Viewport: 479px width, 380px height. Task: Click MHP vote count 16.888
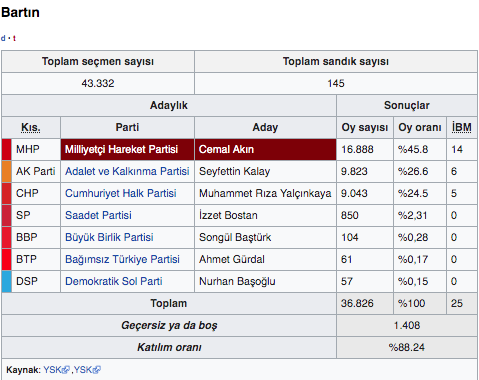point(357,149)
